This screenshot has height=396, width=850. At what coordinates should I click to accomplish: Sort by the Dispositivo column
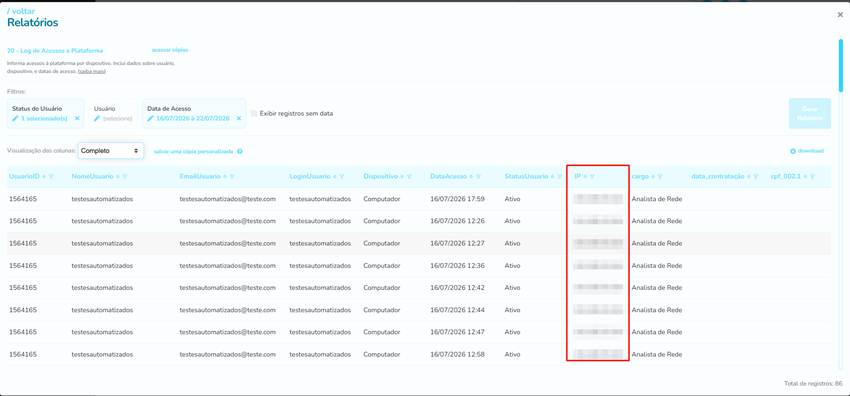402,177
